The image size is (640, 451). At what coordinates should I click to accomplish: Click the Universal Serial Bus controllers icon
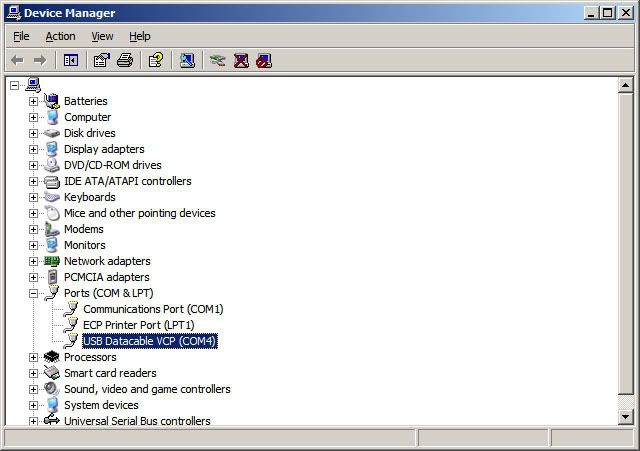click(x=52, y=419)
